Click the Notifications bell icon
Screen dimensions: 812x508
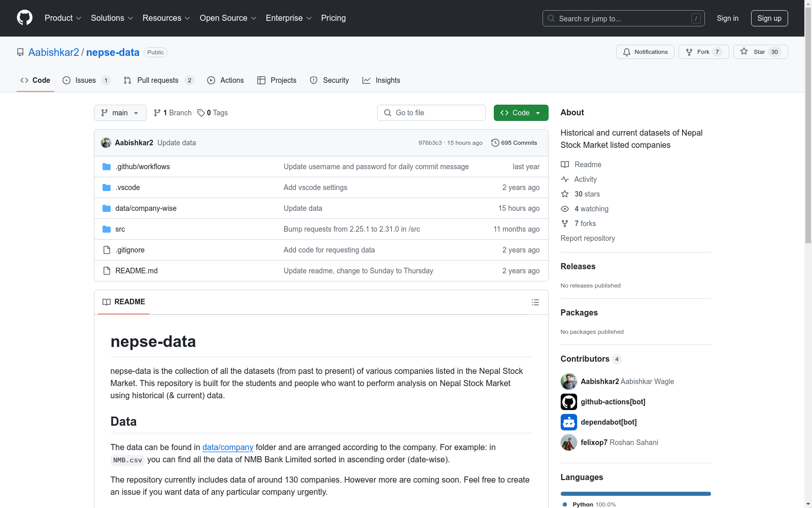pos(627,52)
